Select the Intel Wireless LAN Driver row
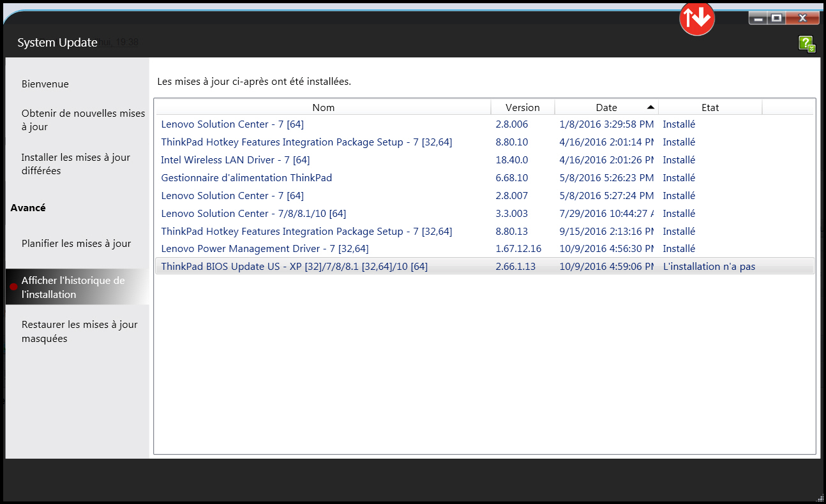This screenshot has height=504, width=826. click(x=484, y=160)
